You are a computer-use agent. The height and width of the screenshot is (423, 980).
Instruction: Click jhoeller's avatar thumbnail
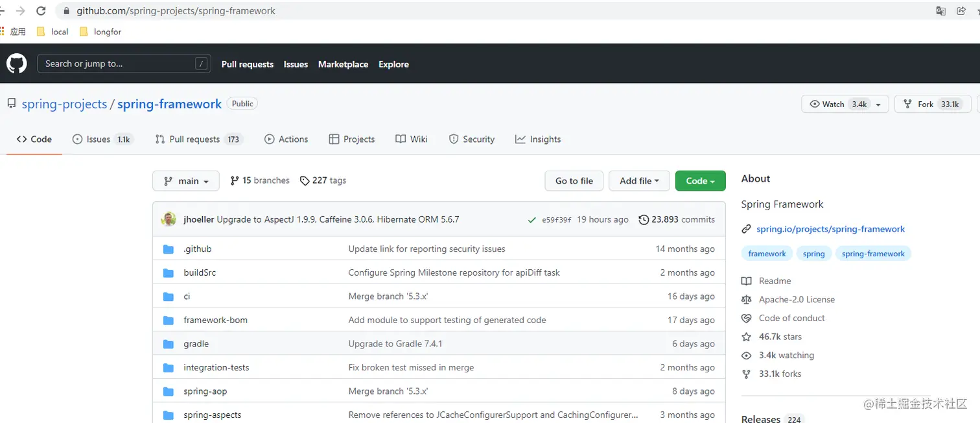(x=169, y=219)
